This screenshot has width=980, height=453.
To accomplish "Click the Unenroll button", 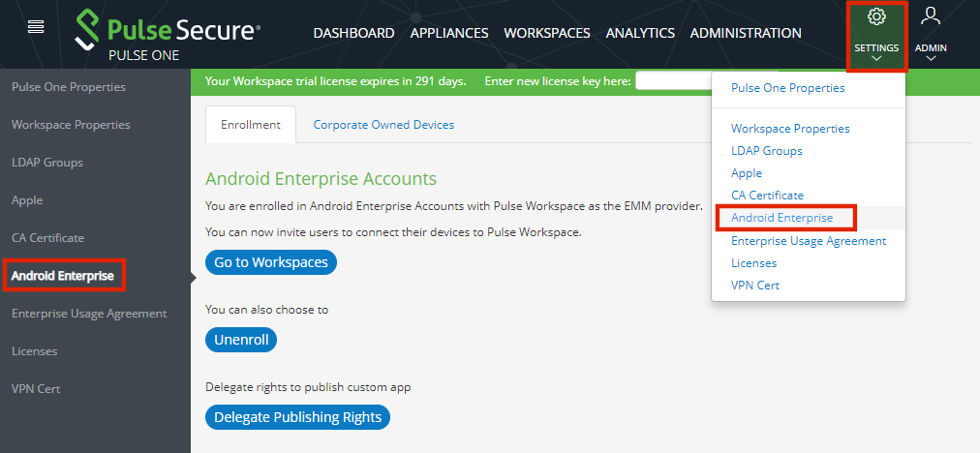I will [241, 340].
